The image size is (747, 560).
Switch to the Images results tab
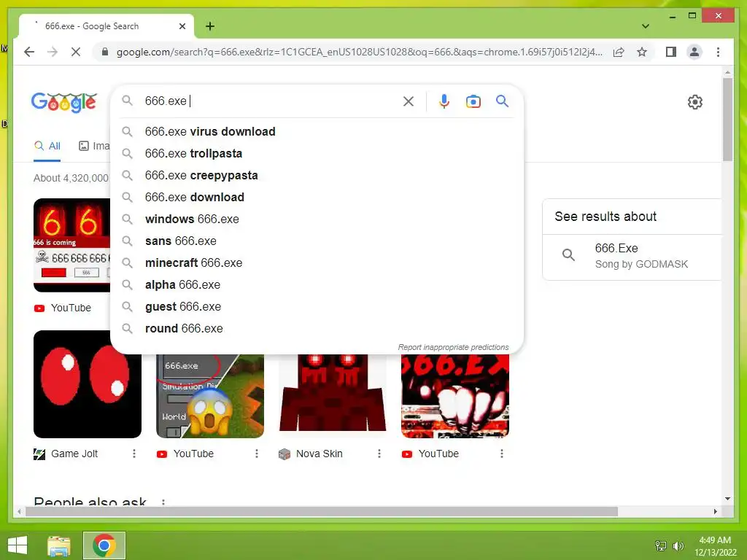94,146
